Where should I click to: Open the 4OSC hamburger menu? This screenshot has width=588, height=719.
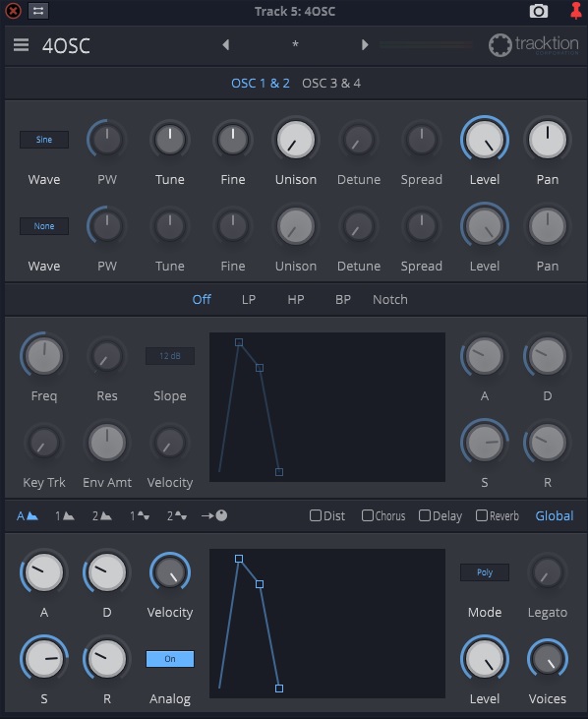coord(21,45)
